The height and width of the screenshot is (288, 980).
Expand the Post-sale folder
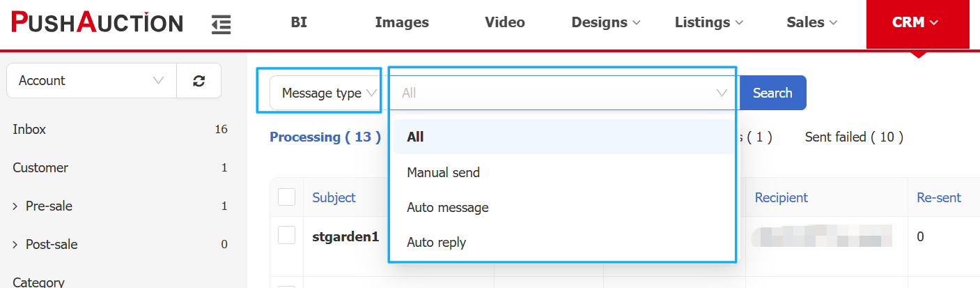click(x=15, y=245)
